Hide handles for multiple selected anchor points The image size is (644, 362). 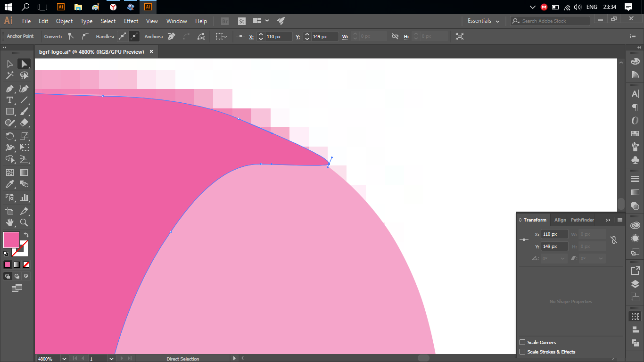pyautogui.click(x=134, y=36)
